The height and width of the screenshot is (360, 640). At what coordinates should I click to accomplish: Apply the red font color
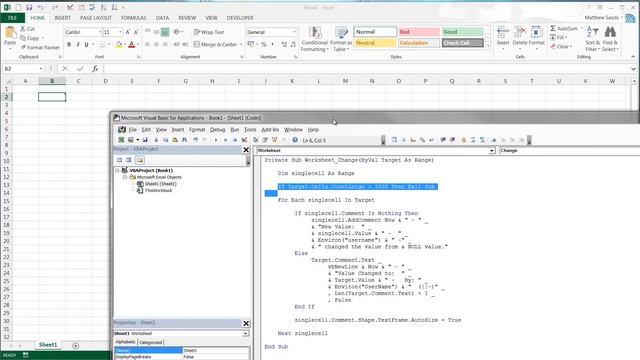pos(131,44)
